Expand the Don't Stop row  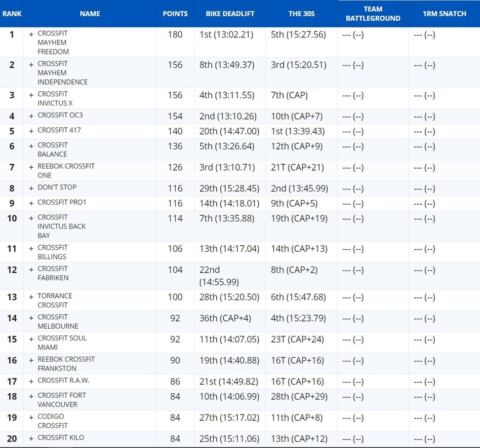pos(31,188)
